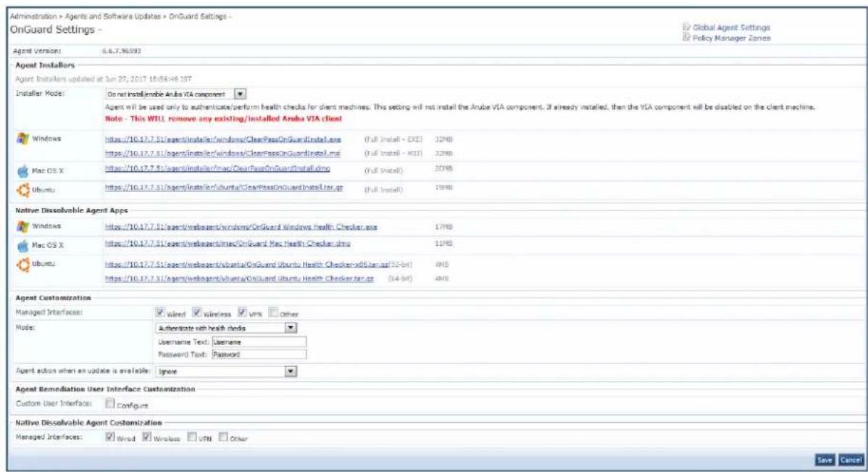Download OnGuard Windows Health Checker.exe
This screenshot has height=472, width=868.
[241, 227]
